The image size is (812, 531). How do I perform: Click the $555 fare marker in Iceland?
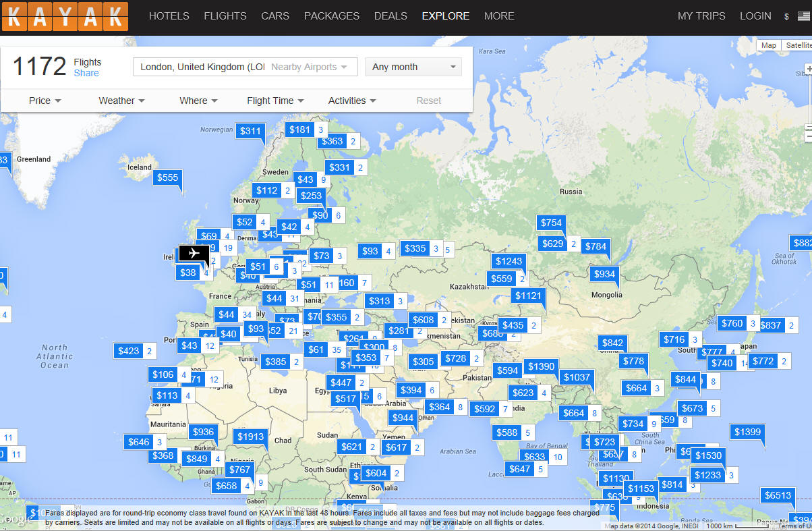pos(167,177)
